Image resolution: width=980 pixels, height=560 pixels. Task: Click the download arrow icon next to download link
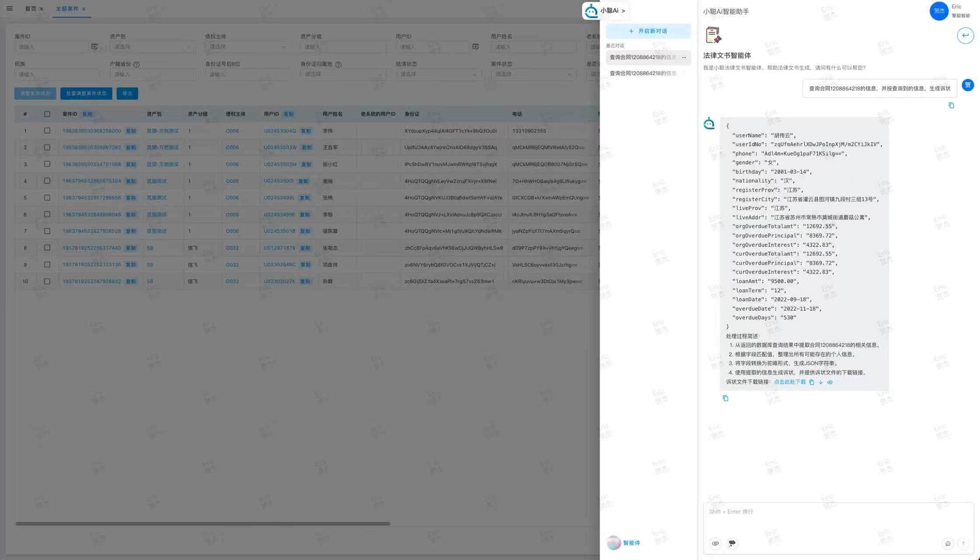coord(820,382)
